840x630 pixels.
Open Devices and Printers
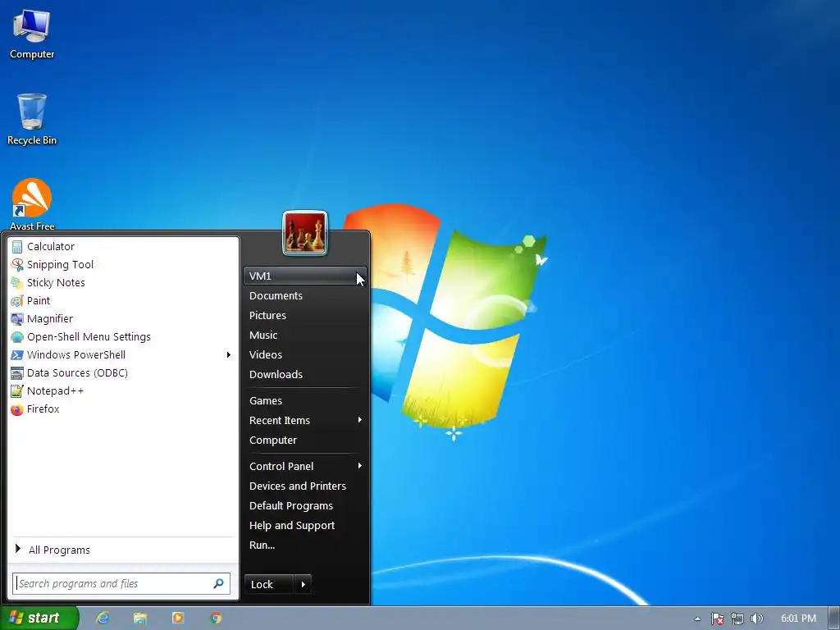(305, 486)
